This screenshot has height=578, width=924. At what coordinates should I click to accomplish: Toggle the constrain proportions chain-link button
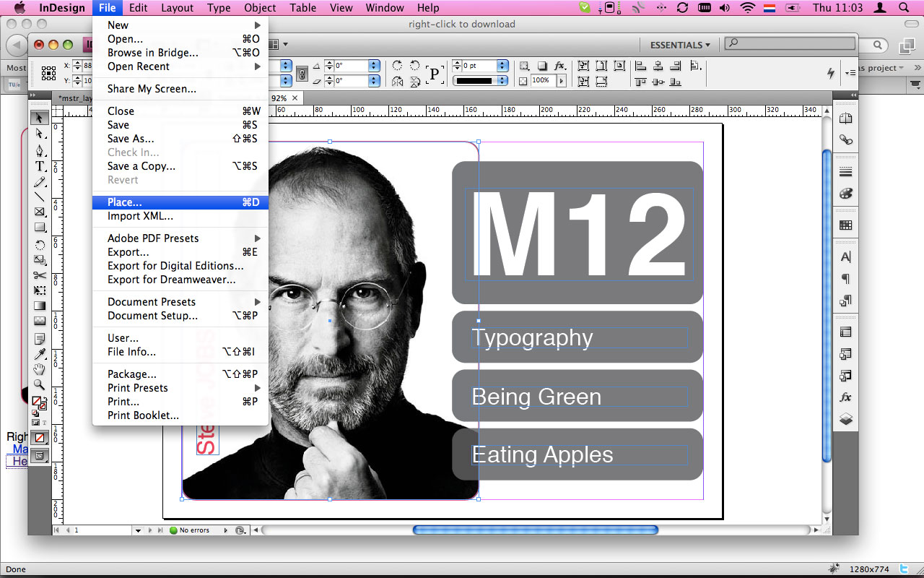coord(302,73)
